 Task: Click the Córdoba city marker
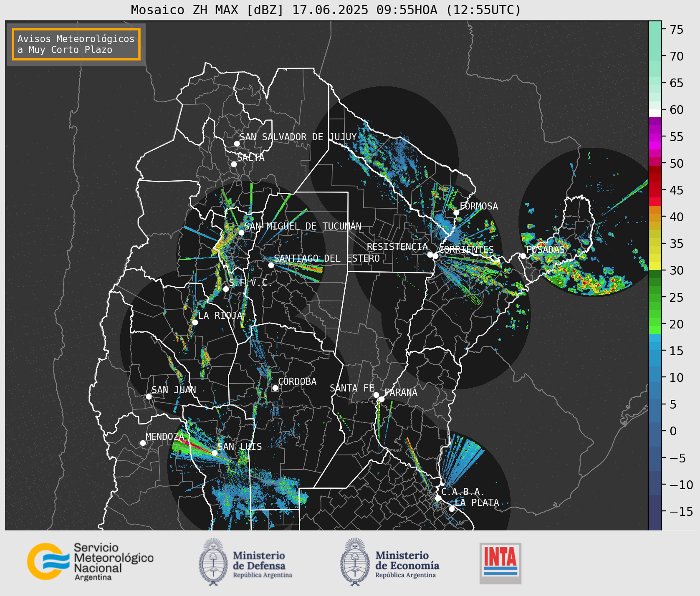tap(275, 388)
